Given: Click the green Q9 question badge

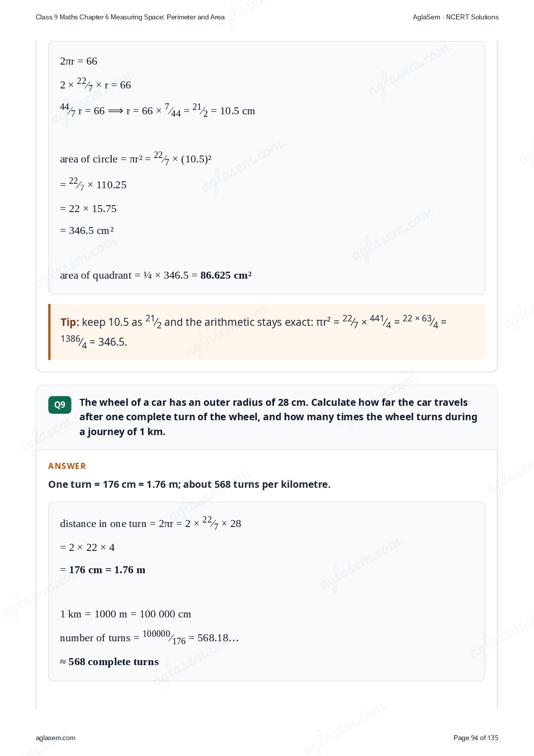Looking at the screenshot, I should click(60, 405).
